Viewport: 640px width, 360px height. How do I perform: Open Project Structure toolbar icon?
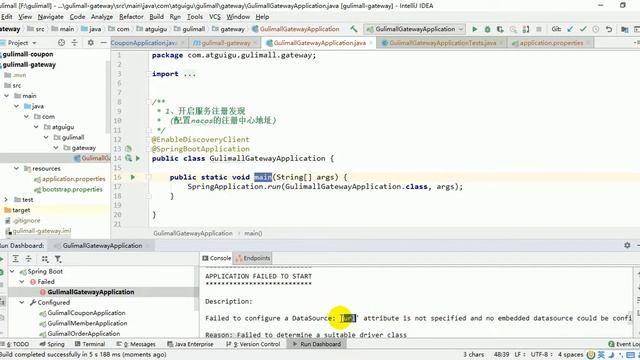point(624,29)
